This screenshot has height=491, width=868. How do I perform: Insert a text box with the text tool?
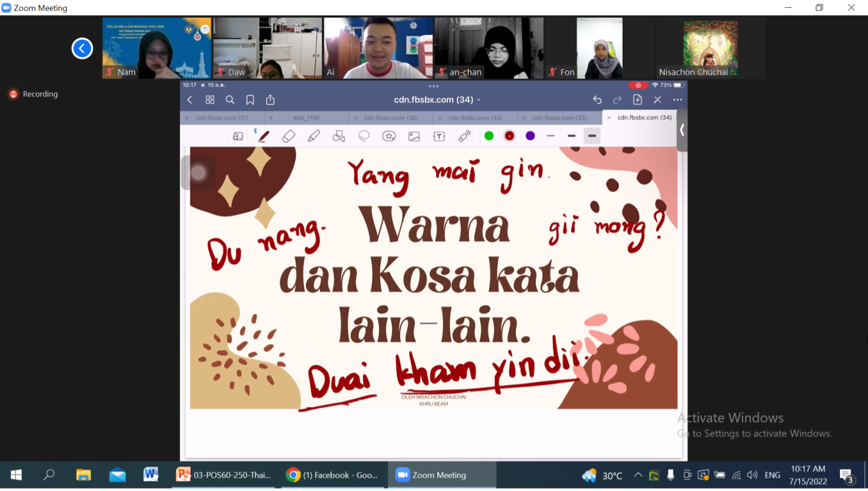(439, 135)
